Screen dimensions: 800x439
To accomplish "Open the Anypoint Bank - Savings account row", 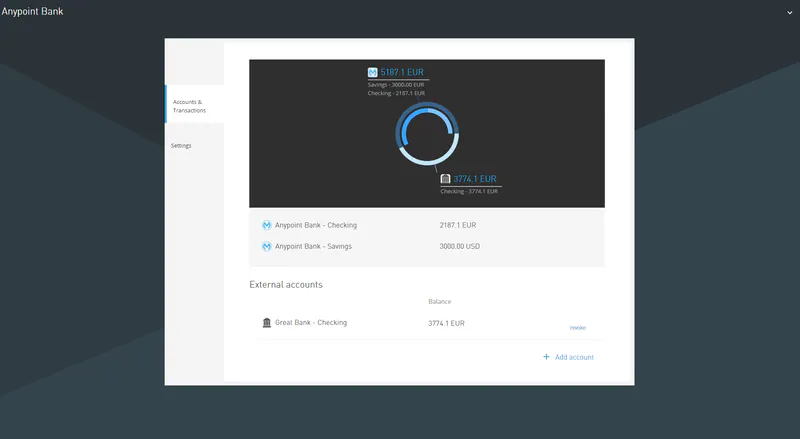I will tap(313, 246).
